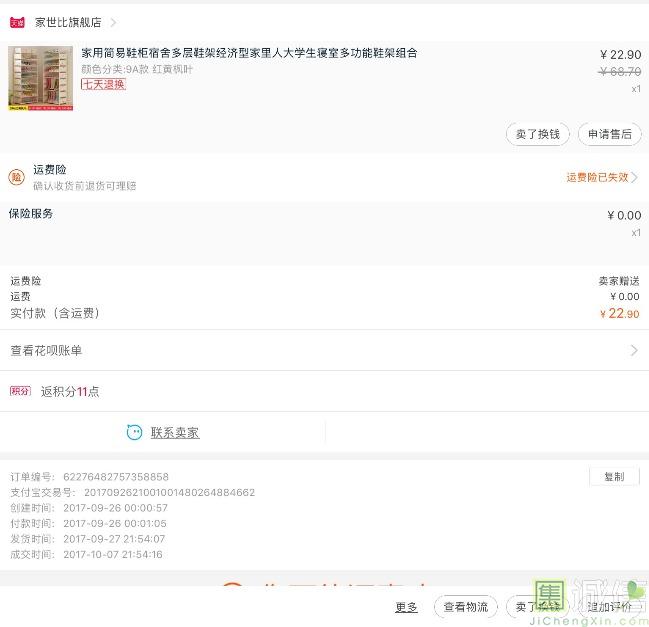This screenshot has width=649, height=627.
Task: Open the 家世比旗舰店 store page
Action: [68, 22]
